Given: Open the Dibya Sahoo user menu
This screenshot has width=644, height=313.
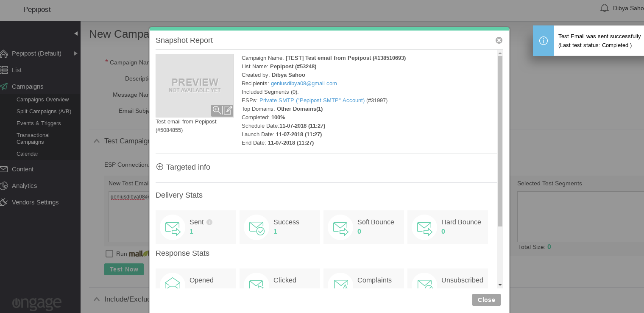Looking at the screenshot, I should 628,8.
